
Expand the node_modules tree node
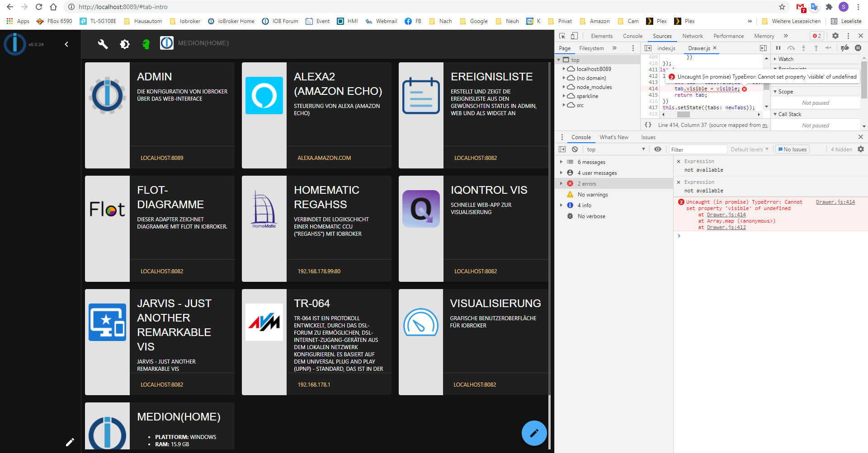[564, 87]
